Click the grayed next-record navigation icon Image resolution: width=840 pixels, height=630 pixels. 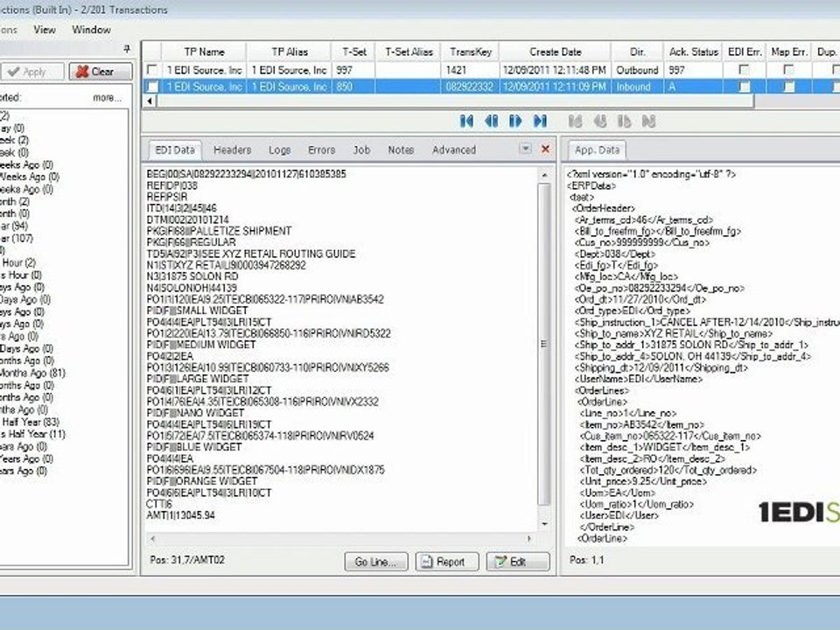pos(624,121)
